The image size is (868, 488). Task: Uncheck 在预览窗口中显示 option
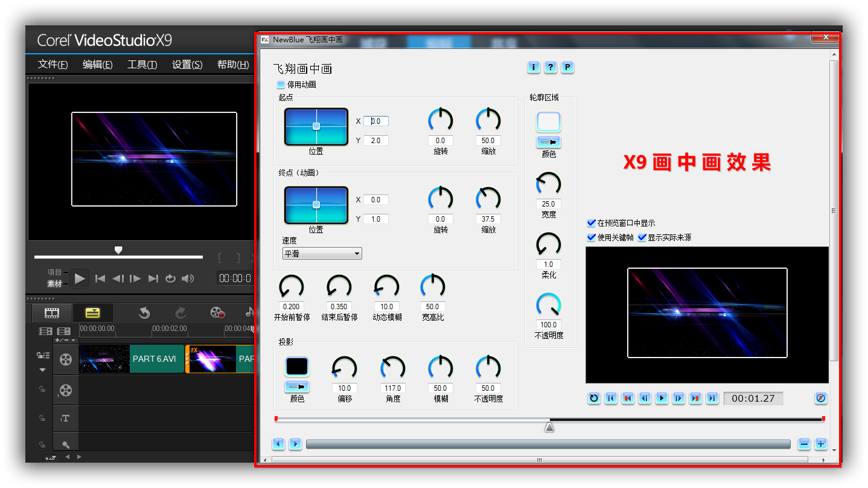592,223
